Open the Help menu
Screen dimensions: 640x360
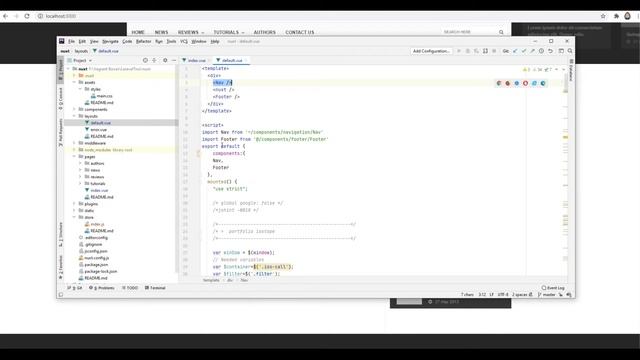click(x=215, y=42)
